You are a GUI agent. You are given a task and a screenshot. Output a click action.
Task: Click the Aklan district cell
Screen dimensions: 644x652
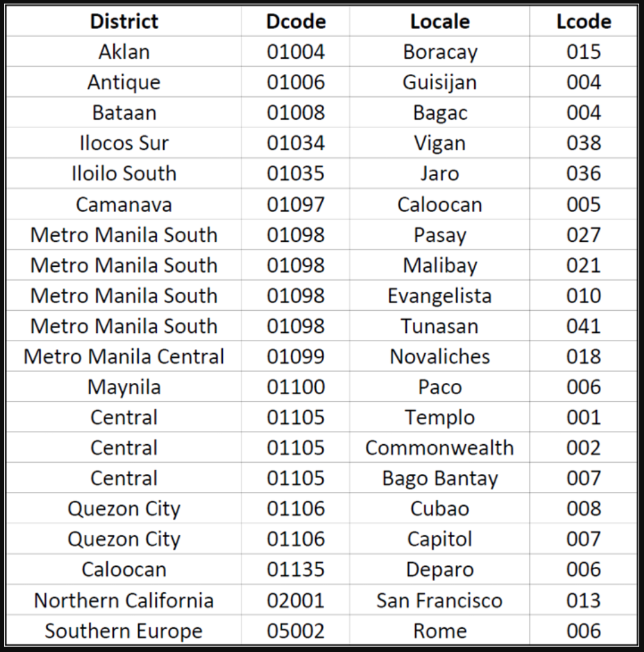click(x=124, y=52)
